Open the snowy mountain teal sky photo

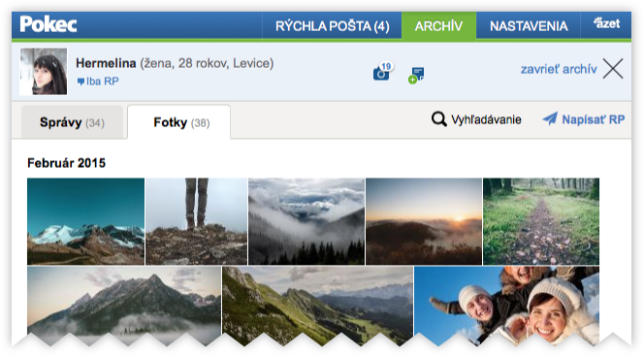click(86, 221)
